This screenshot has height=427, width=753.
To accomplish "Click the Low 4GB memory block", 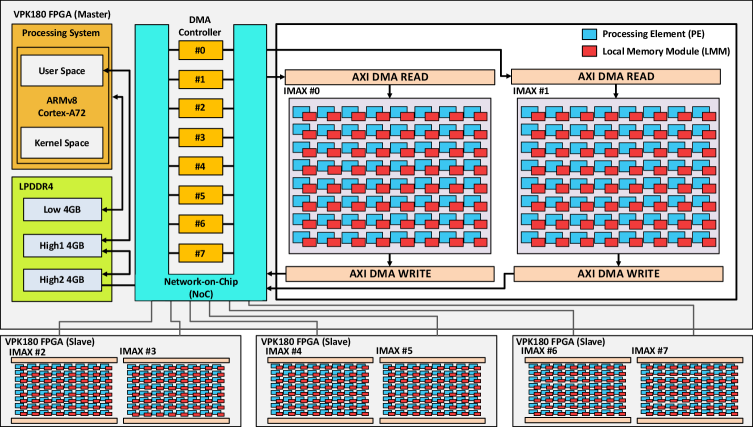I will click(x=62, y=209).
